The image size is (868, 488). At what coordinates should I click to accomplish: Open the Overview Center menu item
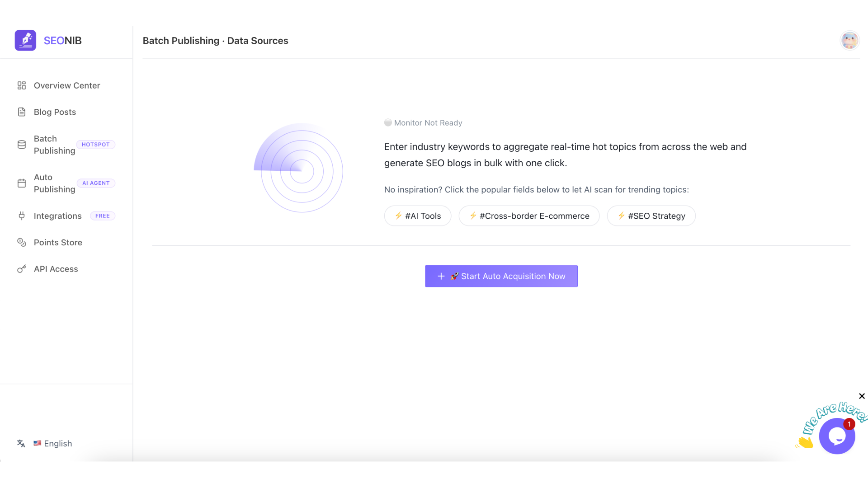pyautogui.click(x=67, y=85)
